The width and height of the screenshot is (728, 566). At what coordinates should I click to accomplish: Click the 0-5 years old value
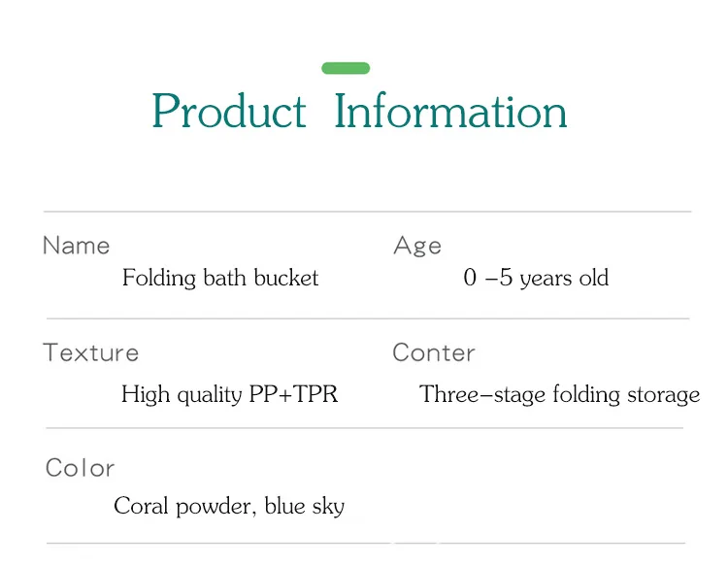536,278
